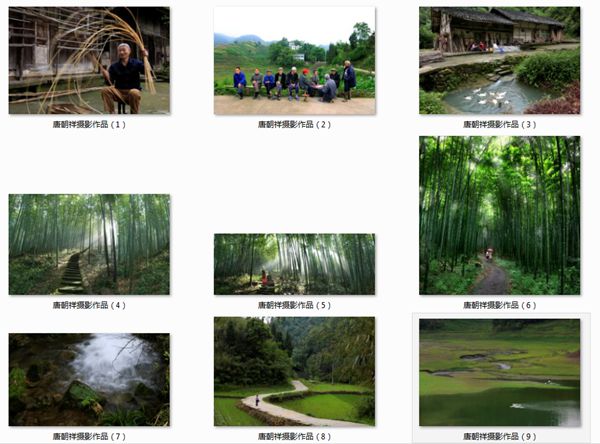
Task: Click the file name label ending in (6)
Action: click(499, 305)
